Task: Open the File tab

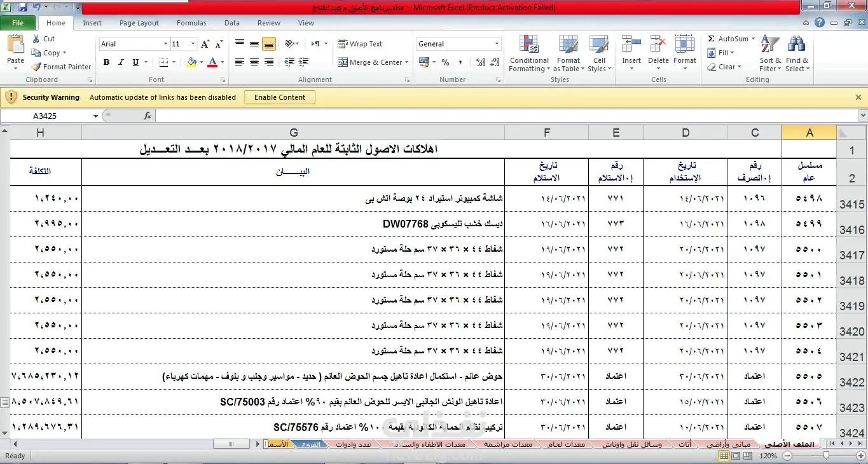Action: [18, 23]
